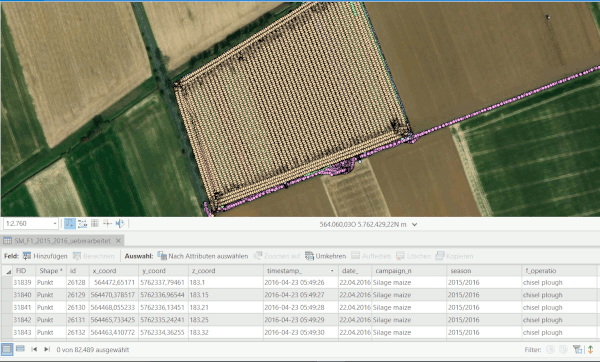Image resolution: width=600 pixels, height=362 pixels.
Task: Click the x_coord cell 564472,65171
Action: (114, 282)
